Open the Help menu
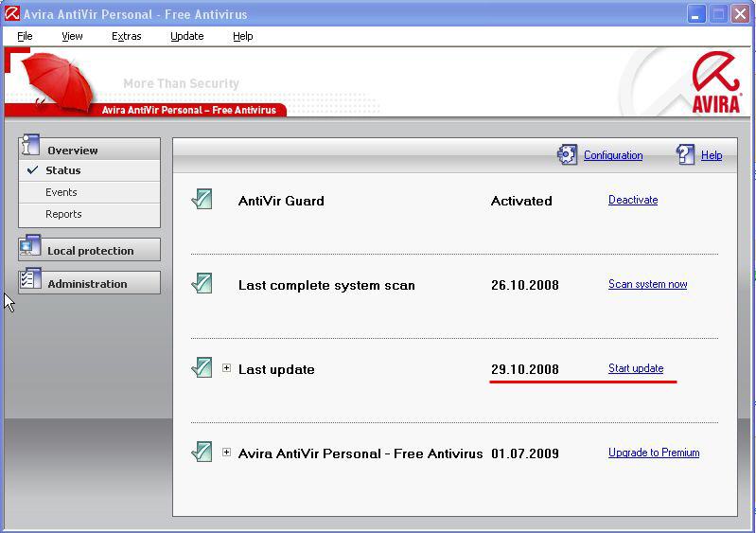The width and height of the screenshot is (756, 533). click(243, 36)
